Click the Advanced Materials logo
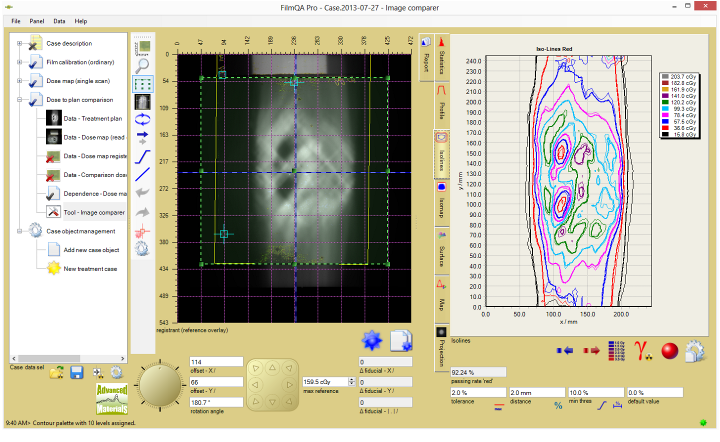This screenshot has height=442, width=720. click(x=112, y=399)
